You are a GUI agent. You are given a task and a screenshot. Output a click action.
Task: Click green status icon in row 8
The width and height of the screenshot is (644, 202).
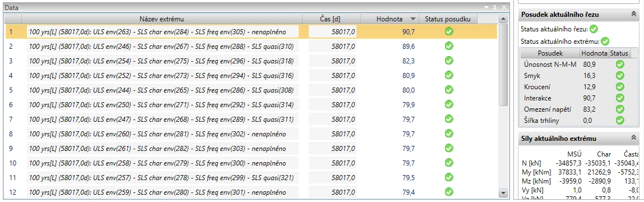click(x=449, y=134)
